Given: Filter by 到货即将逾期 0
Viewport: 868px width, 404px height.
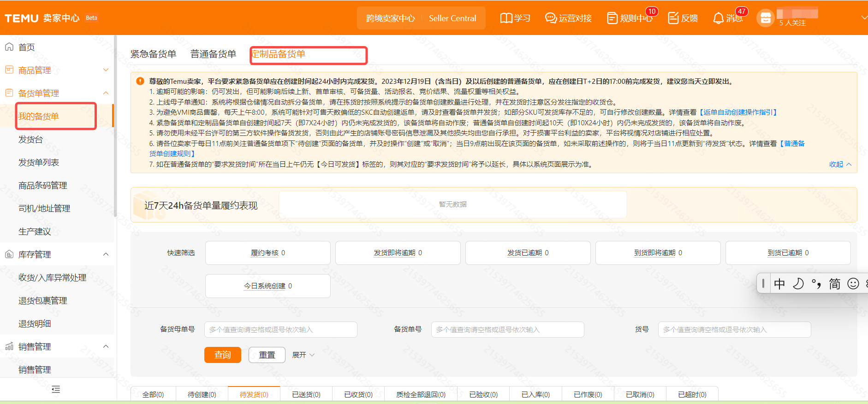Looking at the screenshot, I should click(658, 253).
